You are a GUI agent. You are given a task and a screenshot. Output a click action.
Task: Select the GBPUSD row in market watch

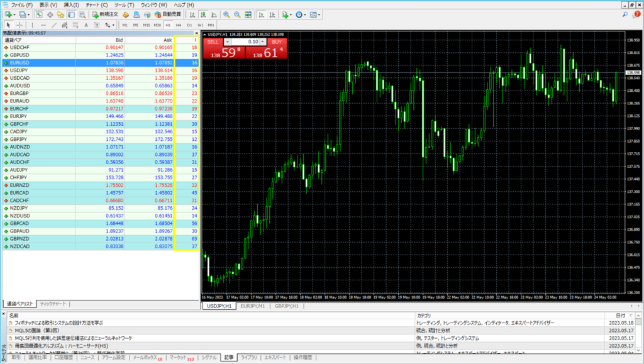[38, 55]
